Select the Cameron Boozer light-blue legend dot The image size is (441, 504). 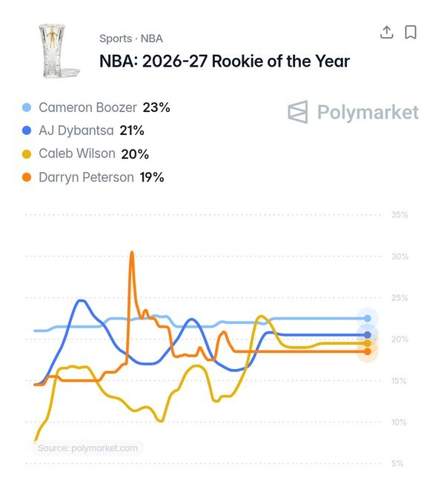click(x=27, y=107)
